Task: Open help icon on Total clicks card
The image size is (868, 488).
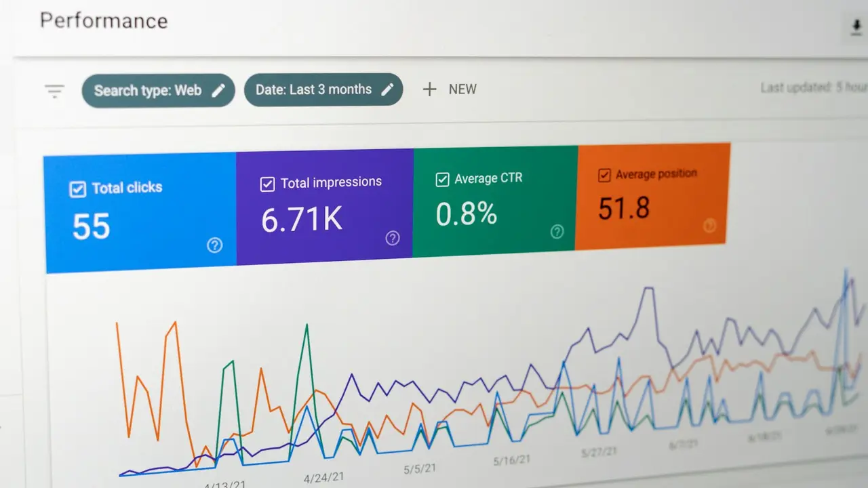Action: [214, 245]
